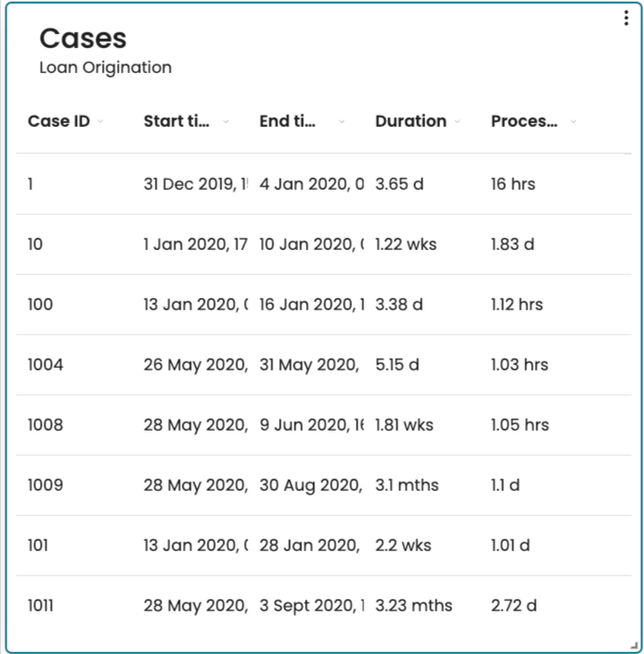Click the Duration column header label
The image size is (644, 654).
tap(410, 121)
